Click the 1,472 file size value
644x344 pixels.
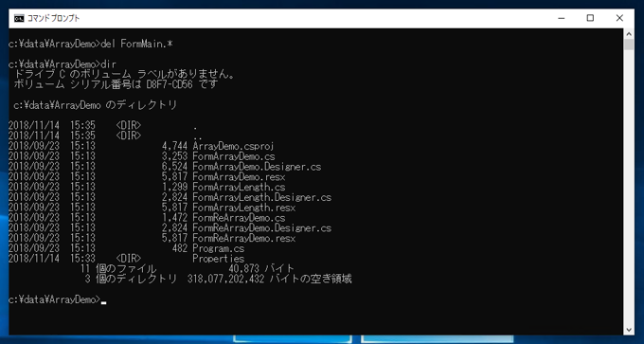(x=175, y=218)
